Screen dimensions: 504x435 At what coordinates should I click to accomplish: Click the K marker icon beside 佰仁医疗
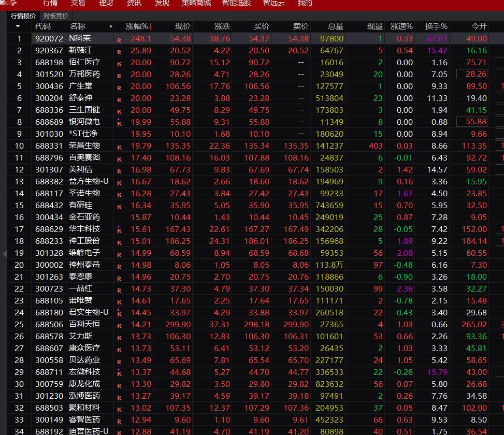[119, 64]
